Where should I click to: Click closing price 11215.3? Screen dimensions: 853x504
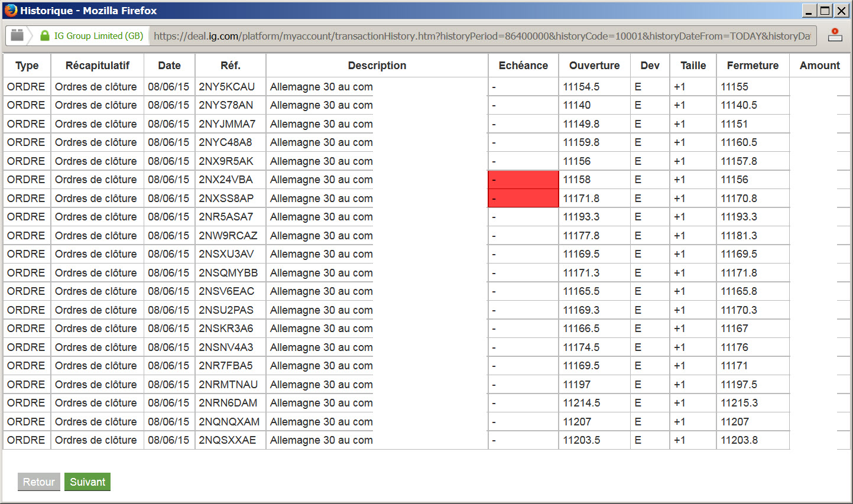739,403
